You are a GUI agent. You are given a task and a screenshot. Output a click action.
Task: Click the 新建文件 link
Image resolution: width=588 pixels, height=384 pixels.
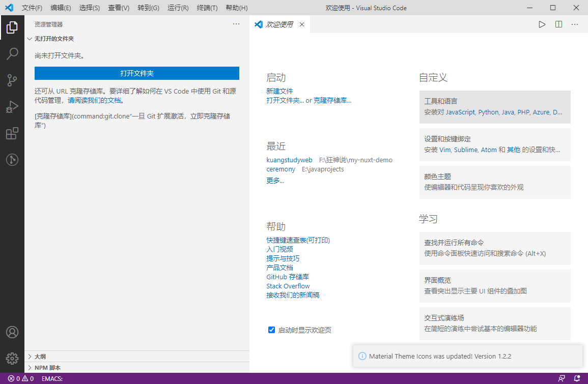279,91
